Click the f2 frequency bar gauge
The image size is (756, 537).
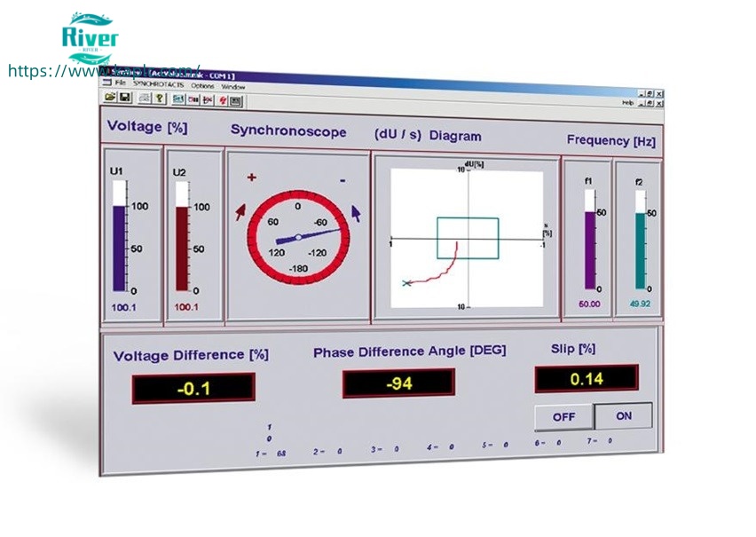(640, 243)
